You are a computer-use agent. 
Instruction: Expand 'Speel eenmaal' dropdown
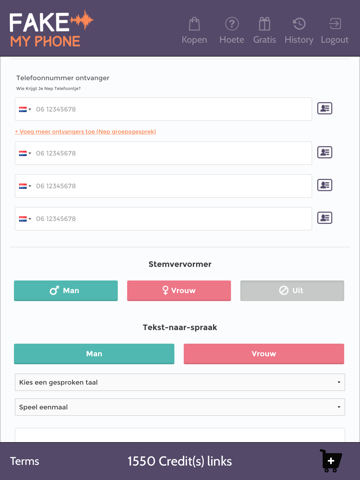(180, 407)
